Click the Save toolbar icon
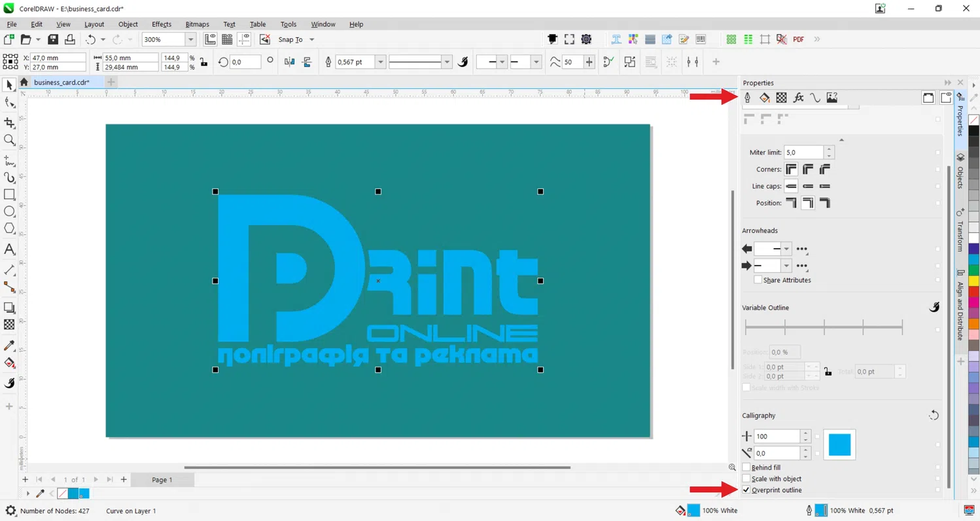 (x=53, y=39)
